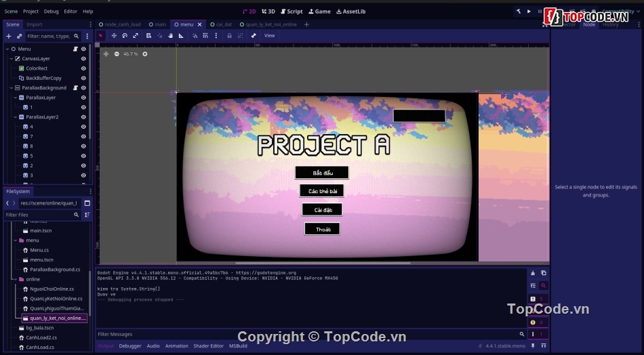
Task: Open script attached to ParallaxBackground node
Action: [x=75, y=88]
